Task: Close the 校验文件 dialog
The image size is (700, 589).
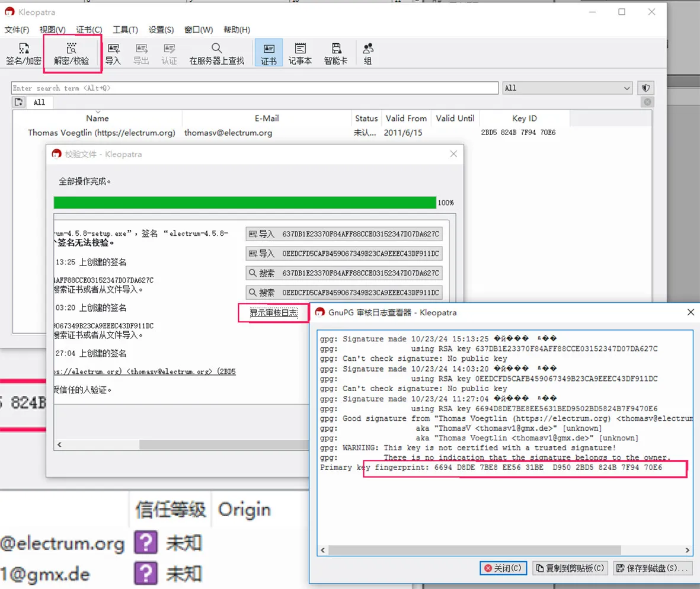Action: click(453, 154)
